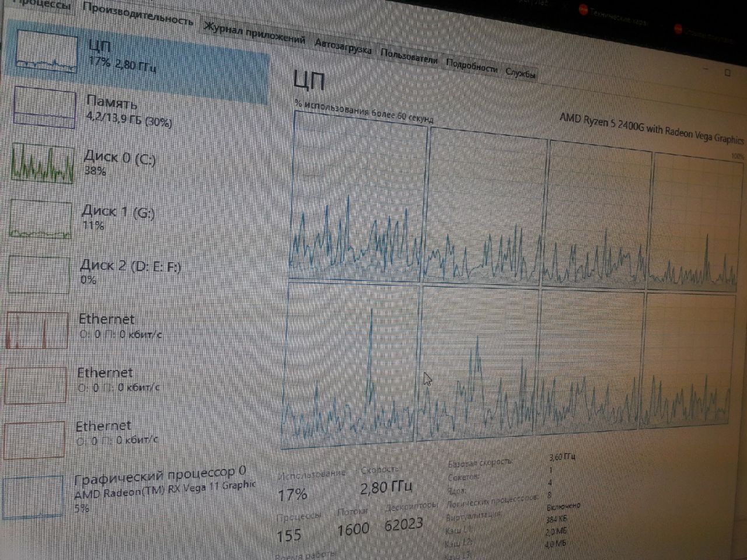The height and width of the screenshot is (560, 747).
Task: Go to the Автозагрузка tab
Action: pyautogui.click(x=343, y=47)
